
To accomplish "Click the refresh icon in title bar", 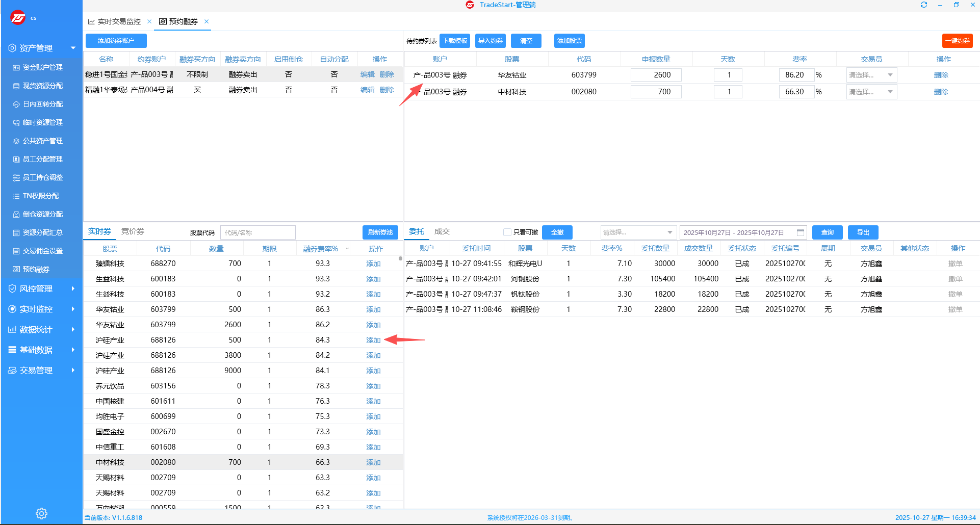I will [923, 5].
